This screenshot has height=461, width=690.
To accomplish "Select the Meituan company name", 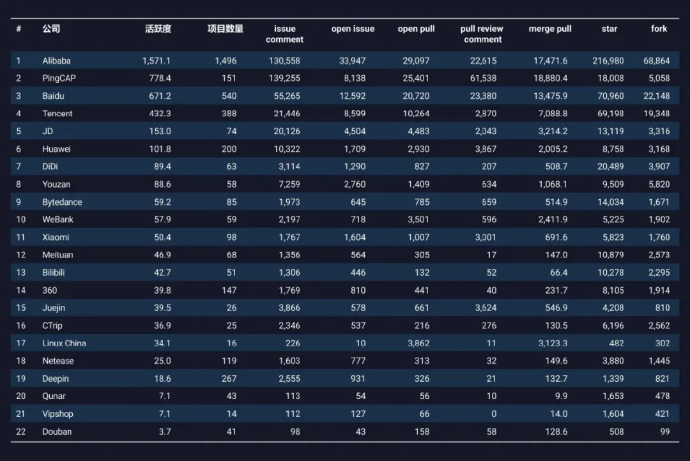I will (x=58, y=255).
